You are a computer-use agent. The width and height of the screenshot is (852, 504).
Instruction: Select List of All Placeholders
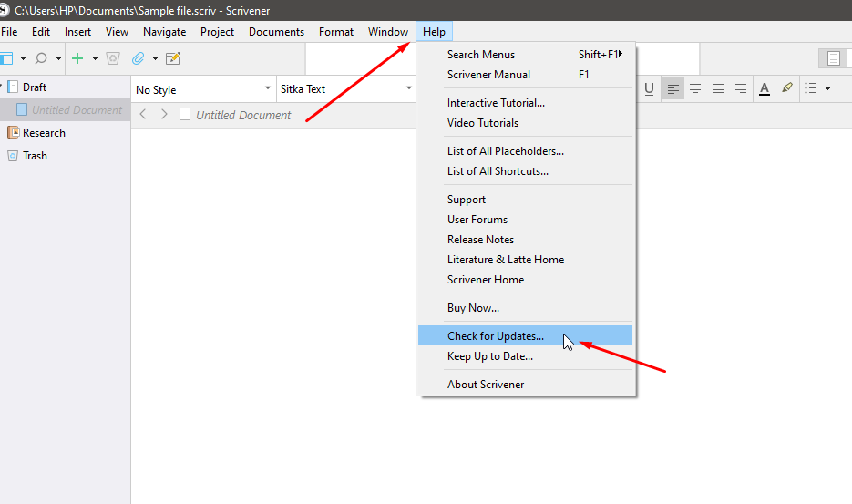pos(526,151)
